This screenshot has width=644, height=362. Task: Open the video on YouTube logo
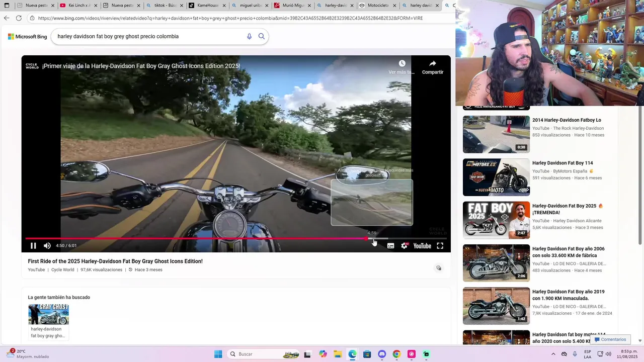point(422,246)
